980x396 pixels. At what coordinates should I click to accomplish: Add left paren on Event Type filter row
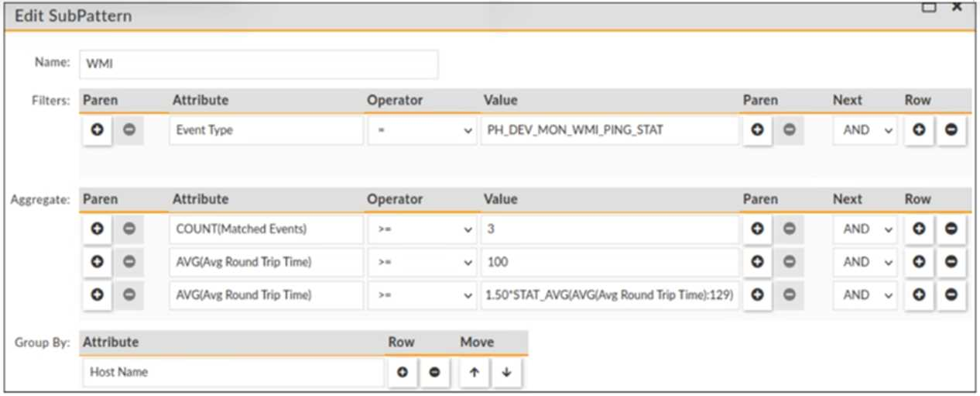pos(98,130)
